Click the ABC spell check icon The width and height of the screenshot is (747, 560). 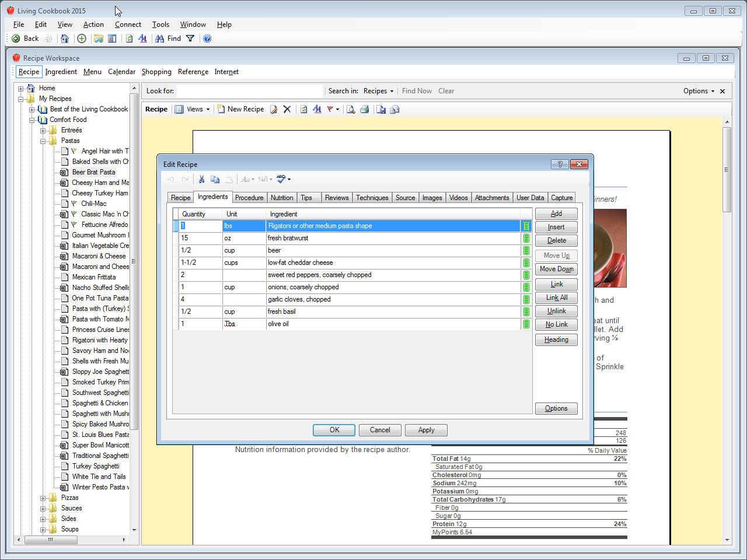pyautogui.click(x=281, y=179)
